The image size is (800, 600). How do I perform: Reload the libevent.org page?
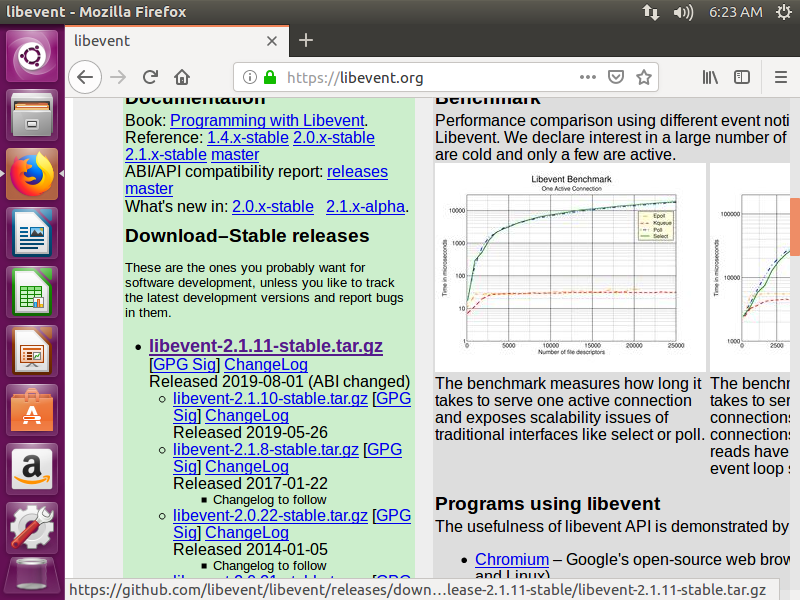point(150,77)
